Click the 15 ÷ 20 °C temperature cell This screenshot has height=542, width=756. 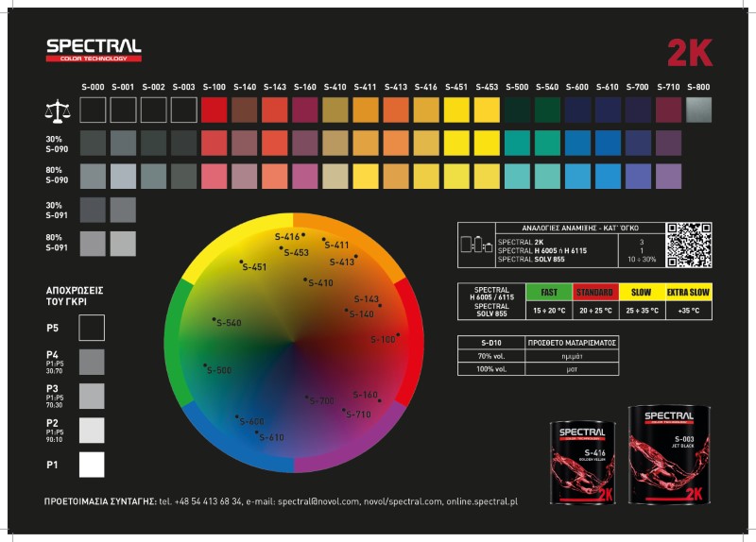(549, 311)
